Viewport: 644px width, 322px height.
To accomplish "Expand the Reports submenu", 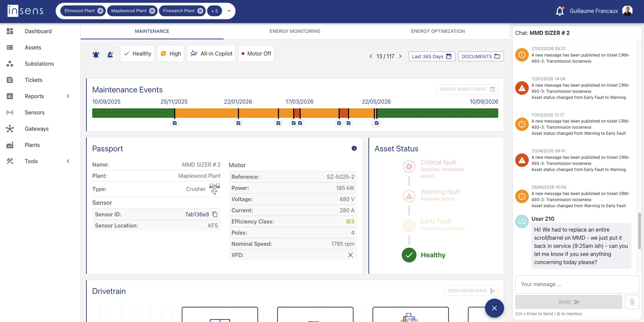I will pyautogui.click(x=68, y=96).
